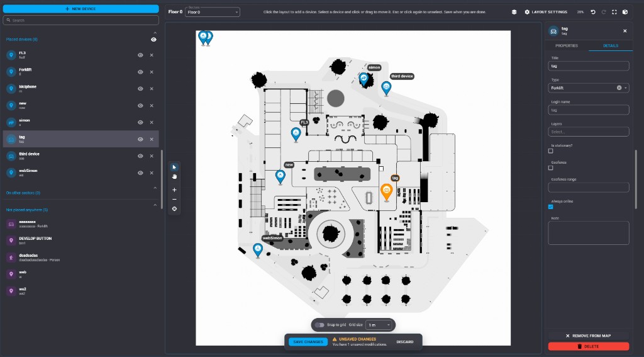
Task: Click the tag device avatar in details panel
Action: [x=553, y=31]
